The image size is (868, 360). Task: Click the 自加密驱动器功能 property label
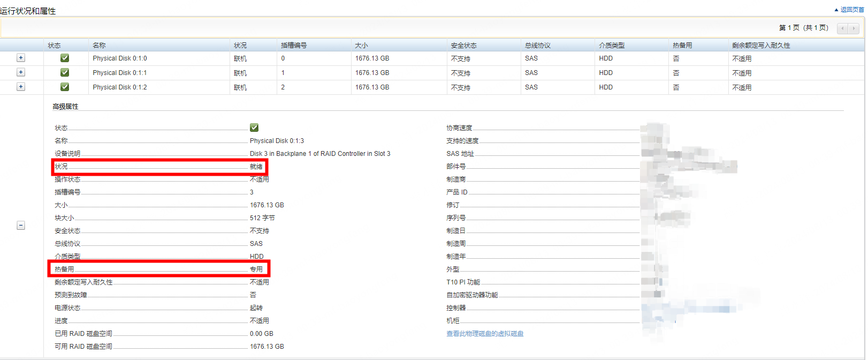pos(472,295)
